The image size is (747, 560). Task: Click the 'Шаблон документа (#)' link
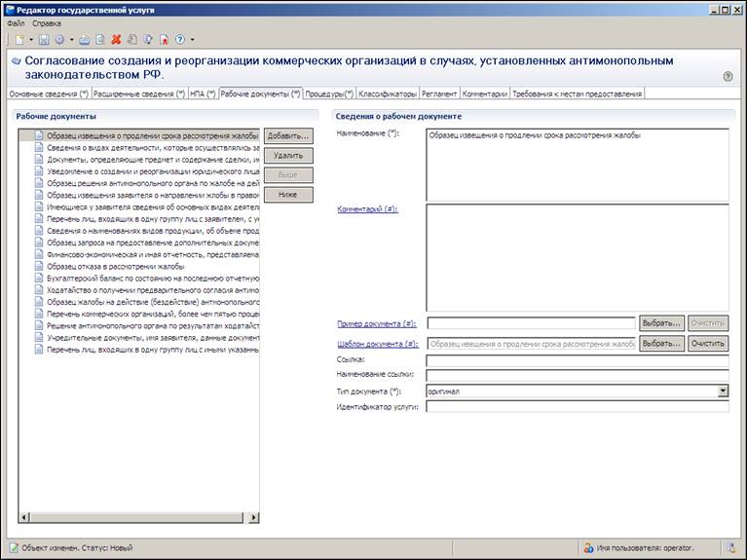pos(378,344)
